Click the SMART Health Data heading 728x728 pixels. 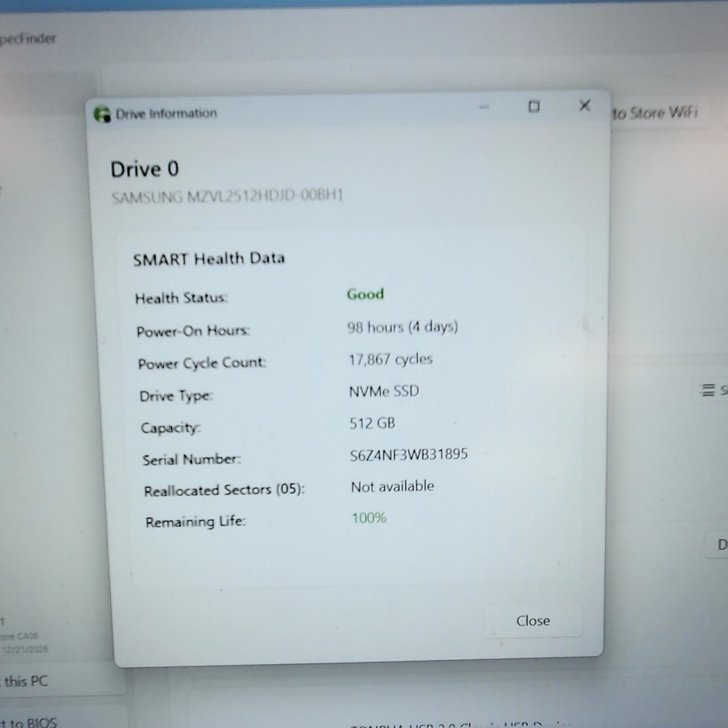point(209,259)
